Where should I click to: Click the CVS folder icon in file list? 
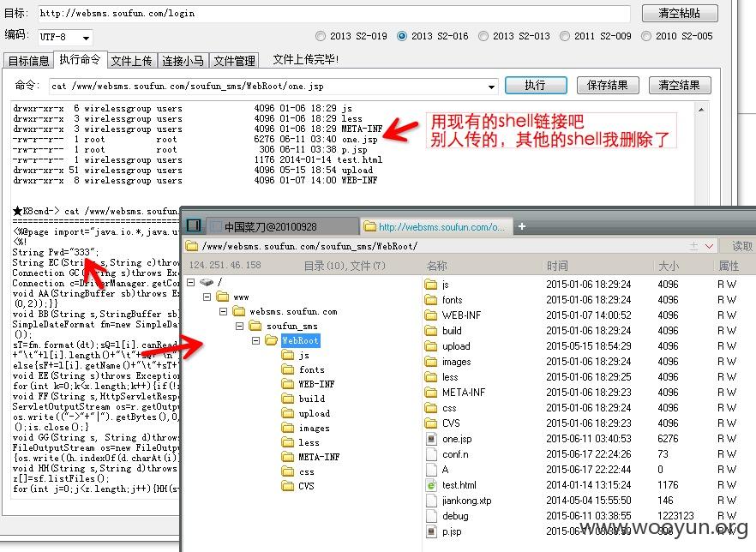[430, 423]
